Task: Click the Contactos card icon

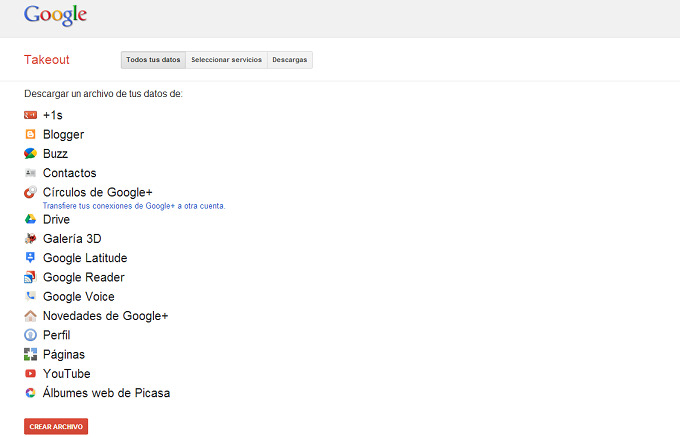Action: 30,173
